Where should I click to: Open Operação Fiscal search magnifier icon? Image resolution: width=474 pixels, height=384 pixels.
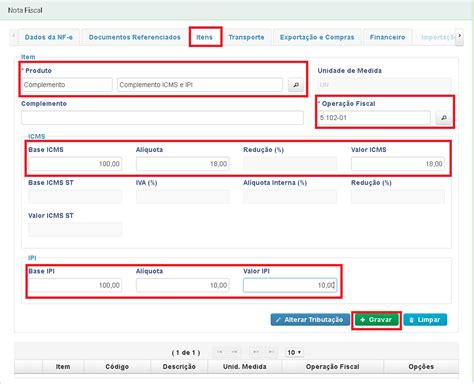click(444, 118)
